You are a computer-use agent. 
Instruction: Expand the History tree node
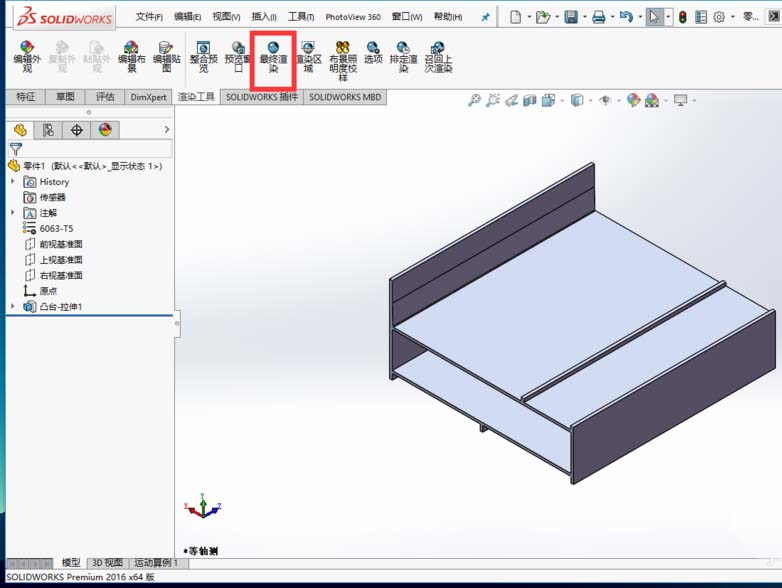[13, 182]
